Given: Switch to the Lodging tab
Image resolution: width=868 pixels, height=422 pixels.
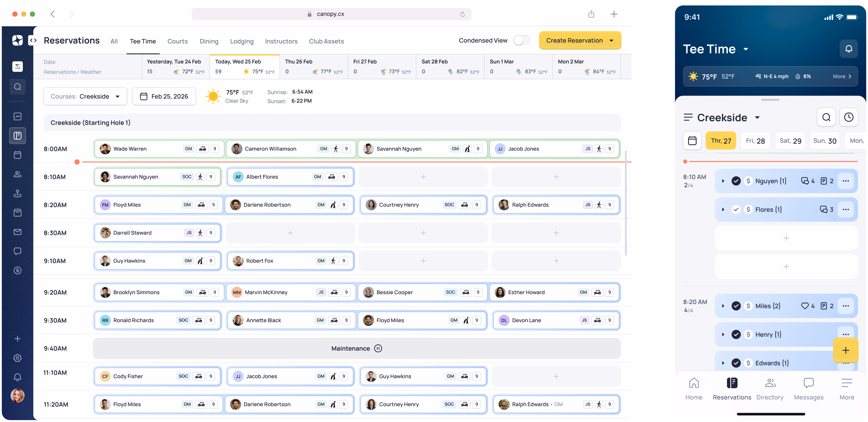Looking at the screenshot, I should point(242,41).
